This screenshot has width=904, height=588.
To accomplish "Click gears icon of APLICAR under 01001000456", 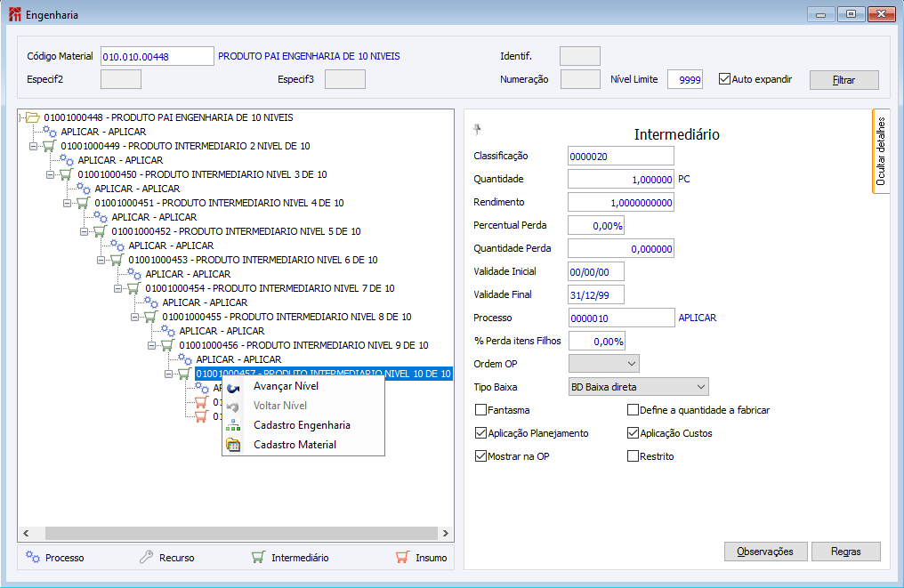I will (x=184, y=359).
